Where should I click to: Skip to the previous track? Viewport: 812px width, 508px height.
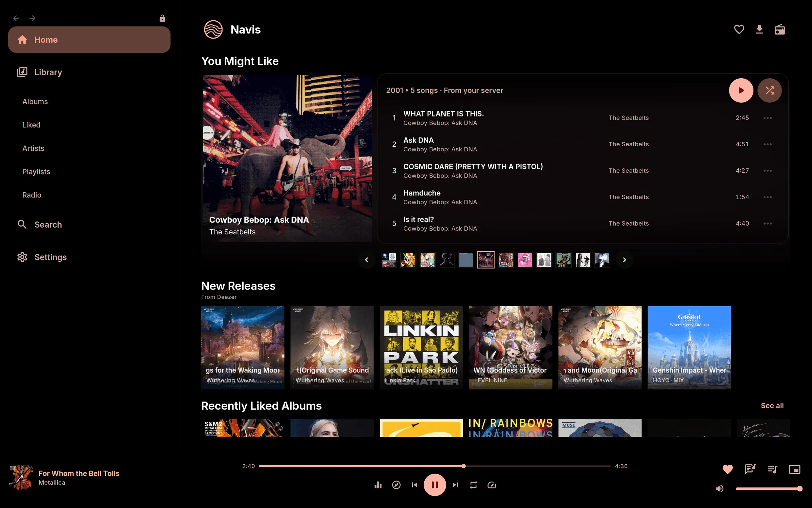coord(414,485)
